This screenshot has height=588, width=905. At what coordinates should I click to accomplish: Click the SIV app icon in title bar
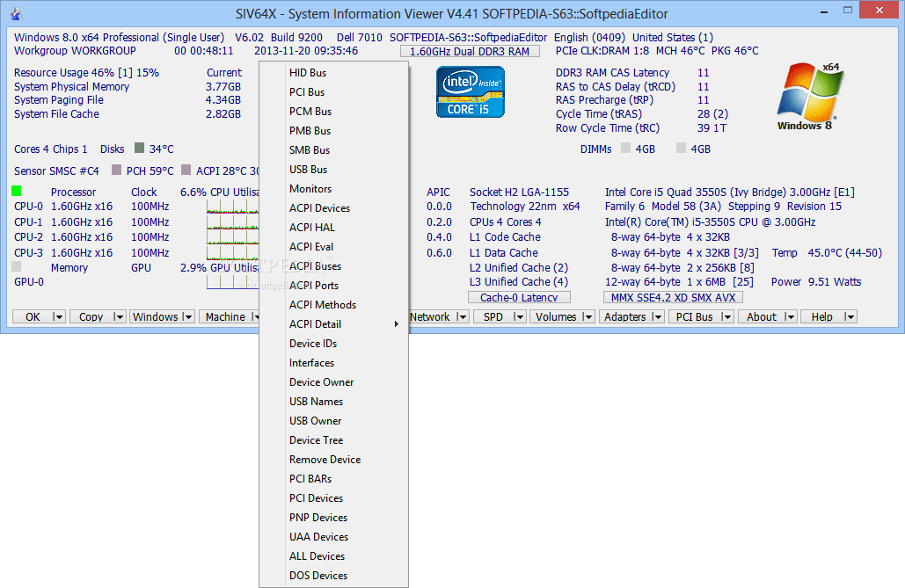[x=16, y=13]
